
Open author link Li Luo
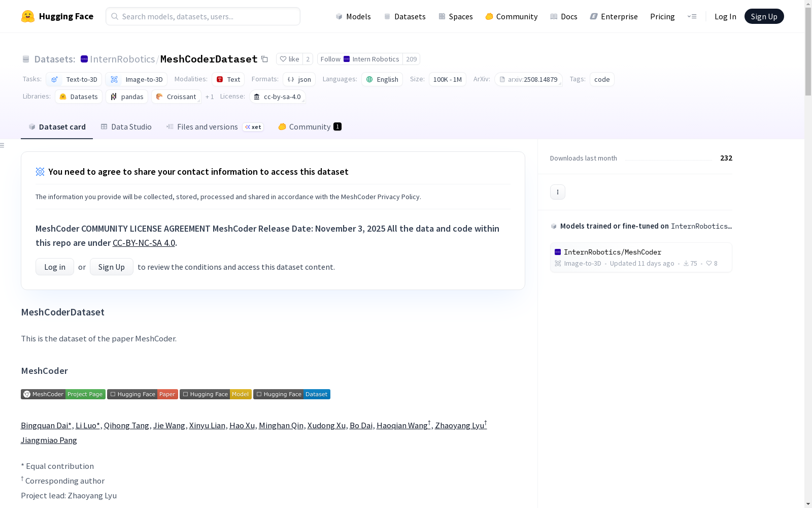[x=88, y=426]
